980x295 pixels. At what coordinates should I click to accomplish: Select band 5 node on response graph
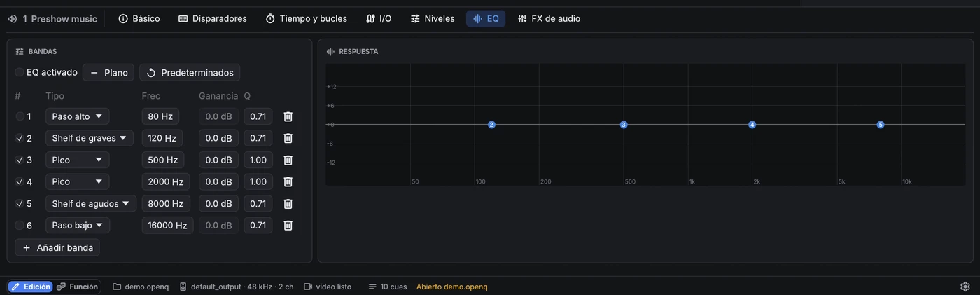(881, 125)
